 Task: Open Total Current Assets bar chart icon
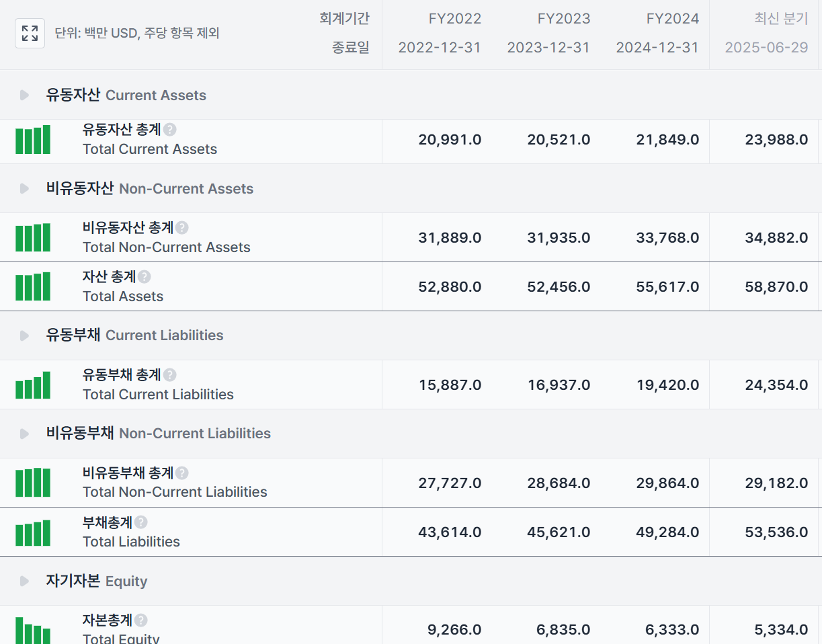pyautogui.click(x=33, y=140)
